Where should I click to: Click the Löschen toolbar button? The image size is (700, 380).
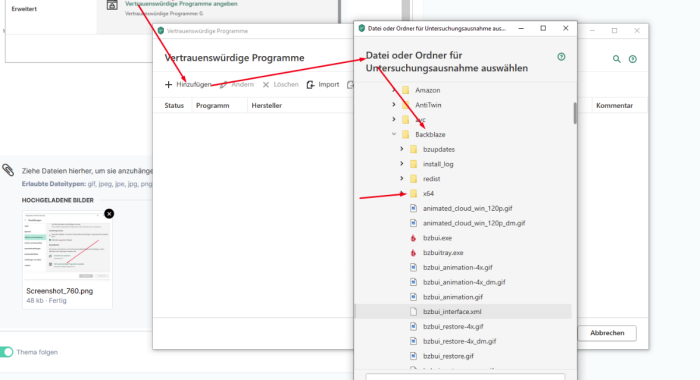[x=280, y=84]
